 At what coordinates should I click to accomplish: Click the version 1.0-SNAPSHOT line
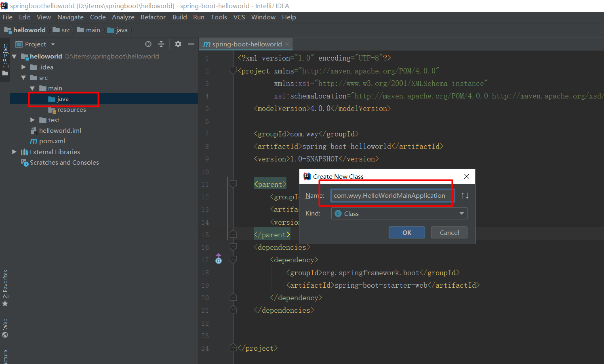point(316,159)
